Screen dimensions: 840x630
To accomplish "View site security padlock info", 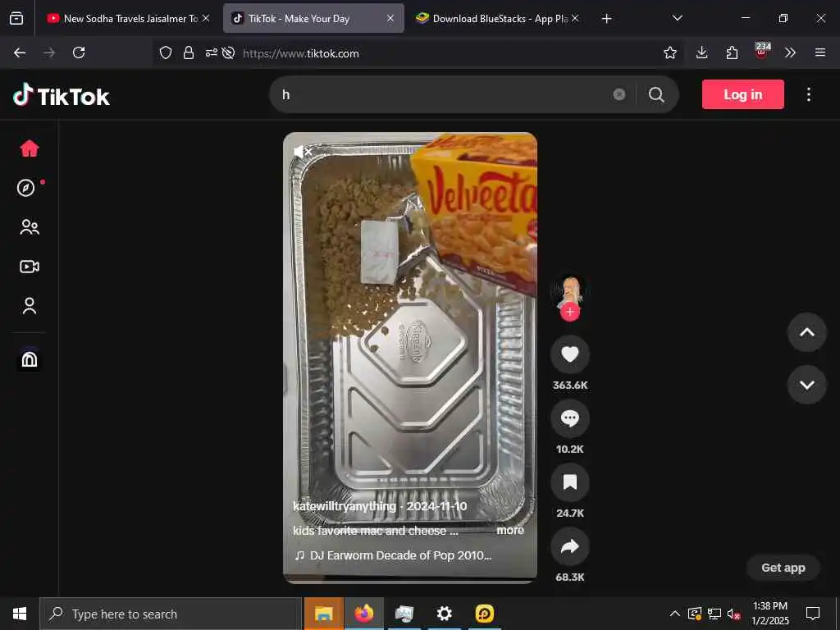I will click(x=188, y=52).
